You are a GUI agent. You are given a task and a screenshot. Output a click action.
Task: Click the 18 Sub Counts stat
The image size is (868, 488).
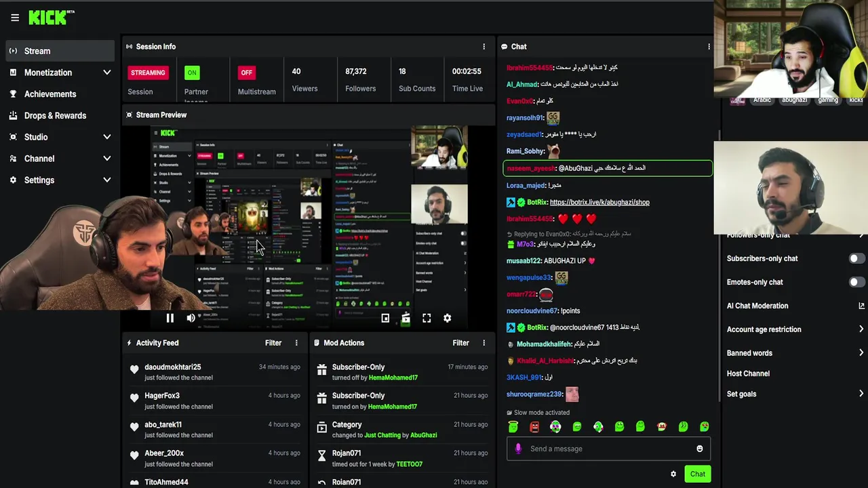point(417,80)
